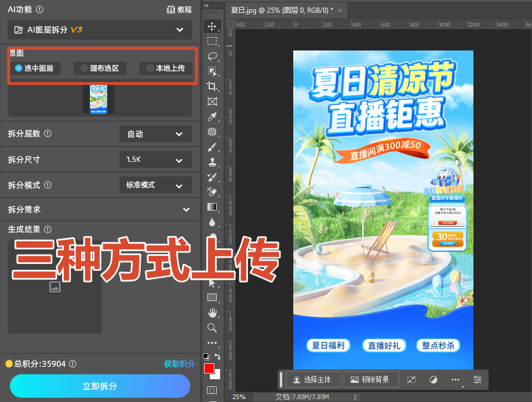Screen dimensions: 532x402
Task: Toggle Quick Mask mode
Action: tap(212, 390)
